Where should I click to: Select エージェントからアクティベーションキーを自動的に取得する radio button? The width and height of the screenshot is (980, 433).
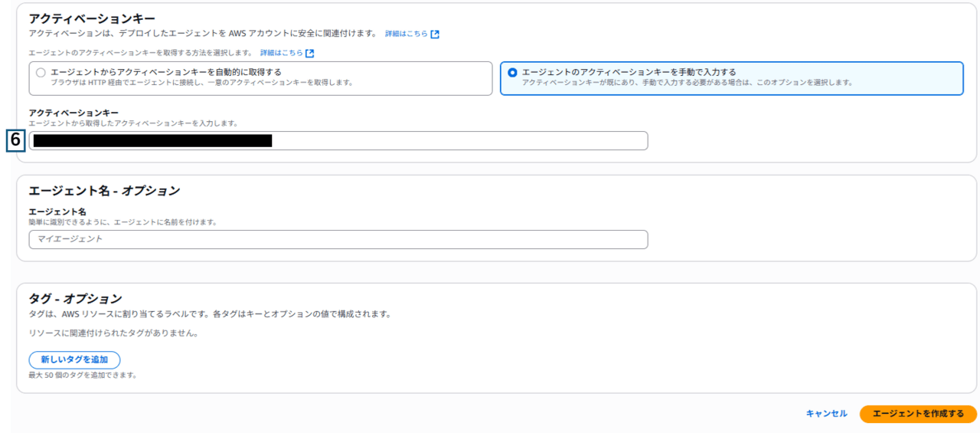tap(41, 73)
